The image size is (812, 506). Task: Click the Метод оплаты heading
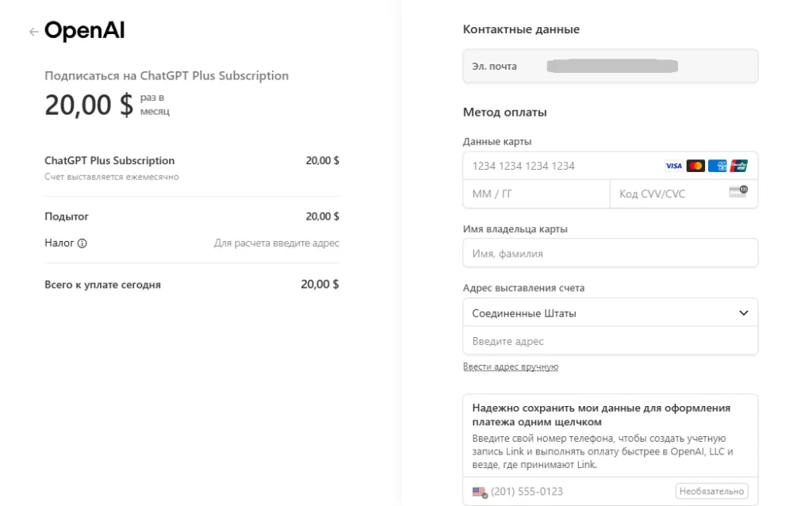[x=504, y=113]
